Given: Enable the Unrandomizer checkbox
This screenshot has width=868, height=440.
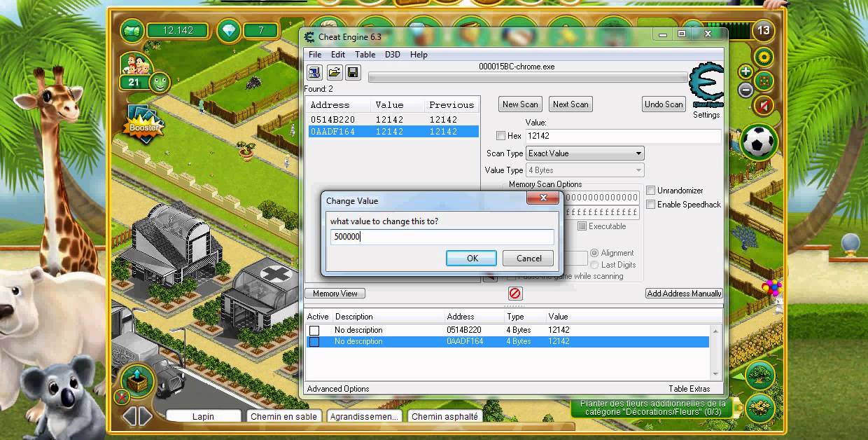Looking at the screenshot, I should tap(651, 191).
